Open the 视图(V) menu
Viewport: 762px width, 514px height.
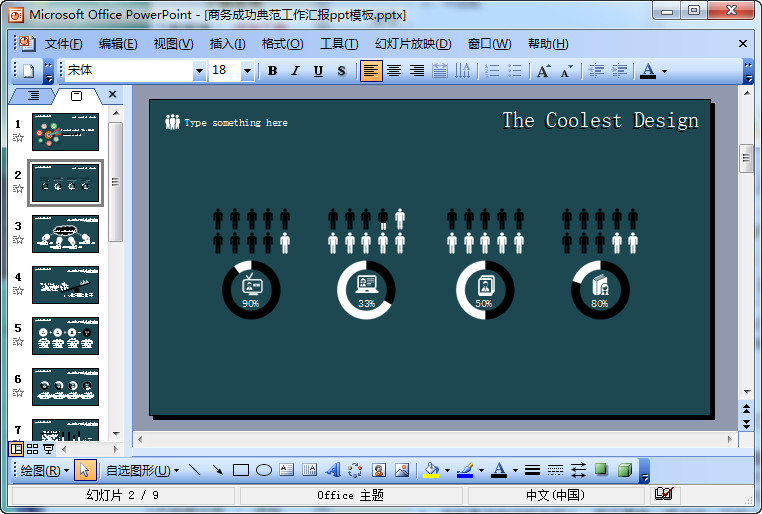[x=173, y=44]
